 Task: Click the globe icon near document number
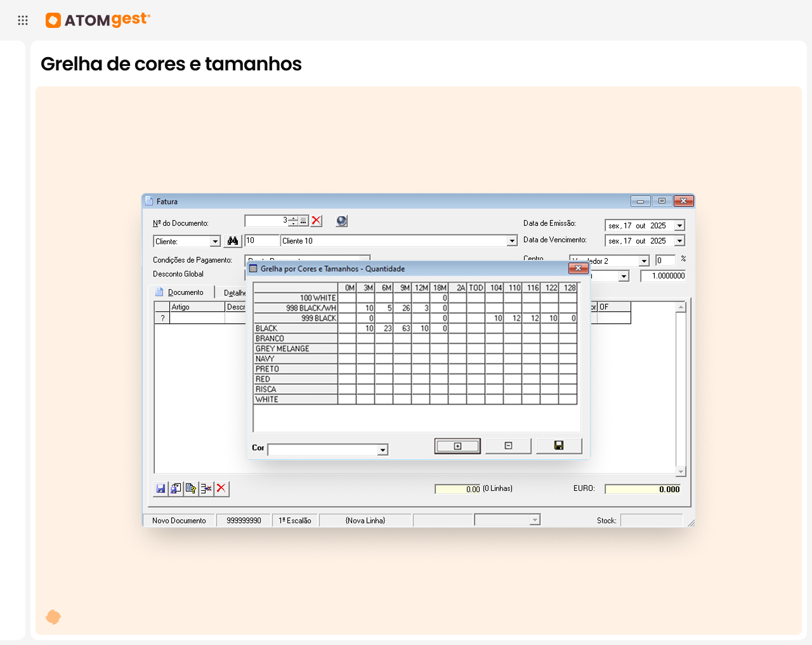[342, 221]
